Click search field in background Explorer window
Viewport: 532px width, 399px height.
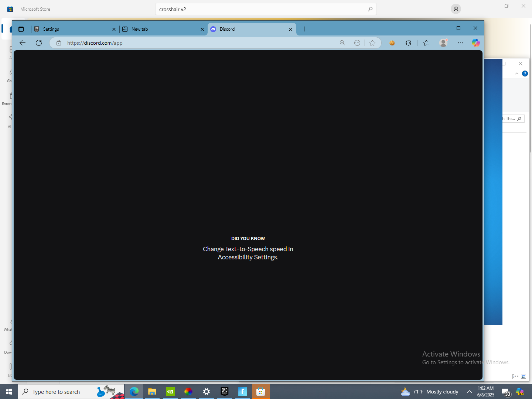[x=514, y=119]
